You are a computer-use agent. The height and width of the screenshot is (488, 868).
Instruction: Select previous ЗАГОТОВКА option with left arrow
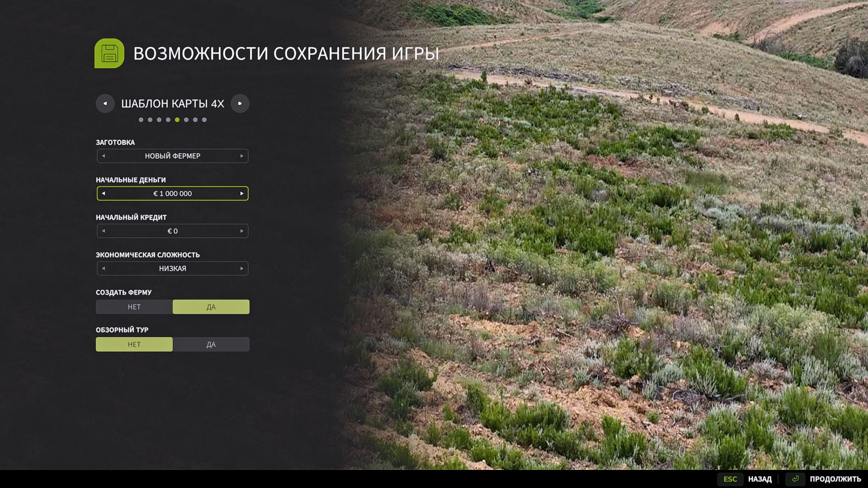(x=104, y=156)
